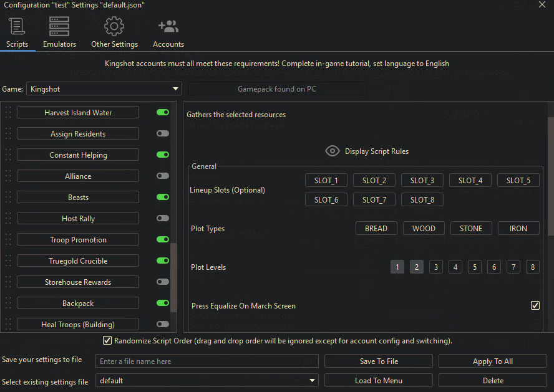The image size is (554, 392).
Task: Close the configuration window with X
Action: pos(542,5)
